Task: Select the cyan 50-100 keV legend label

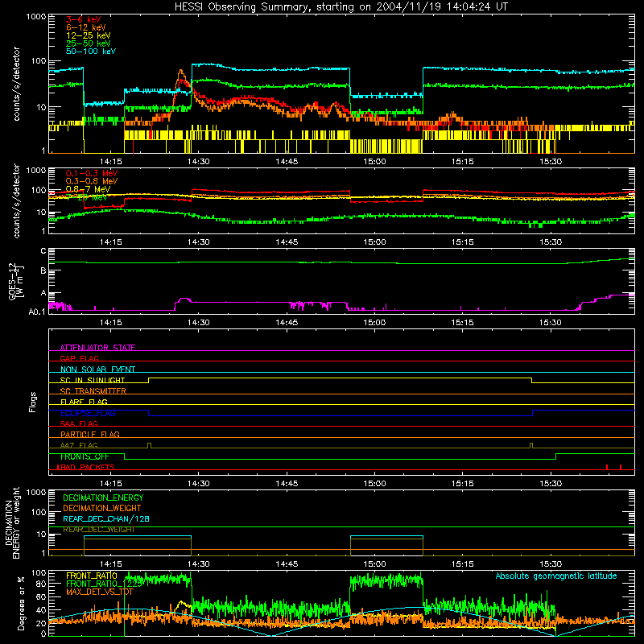Action: 91,52
